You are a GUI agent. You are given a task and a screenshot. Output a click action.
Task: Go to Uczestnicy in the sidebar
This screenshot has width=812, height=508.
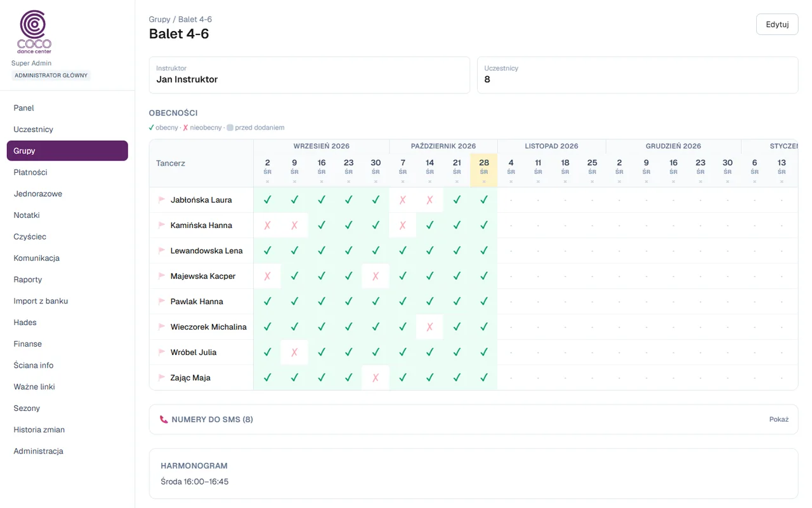click(x=67, y=130)
